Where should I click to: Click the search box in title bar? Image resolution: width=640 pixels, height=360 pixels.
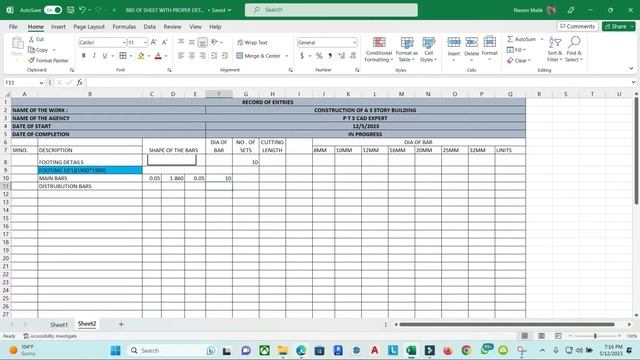point(331,10)
